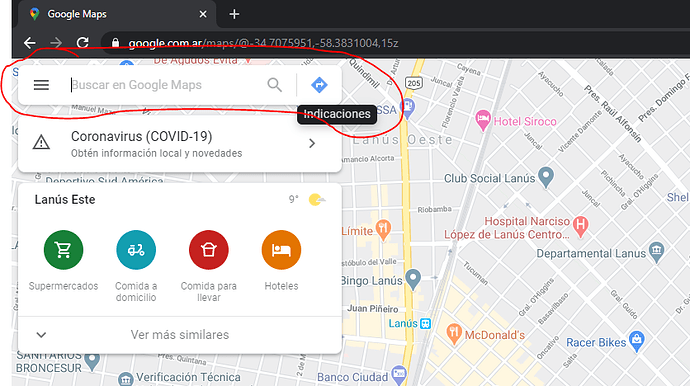Choose the Comida para llevar icon
Viewport: 690px width, 386px height.
(209, 250)
